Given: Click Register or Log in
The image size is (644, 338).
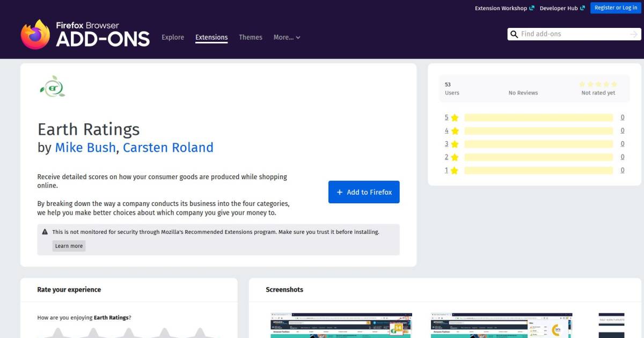Looking at the screenshot, I should pos(615,8).
